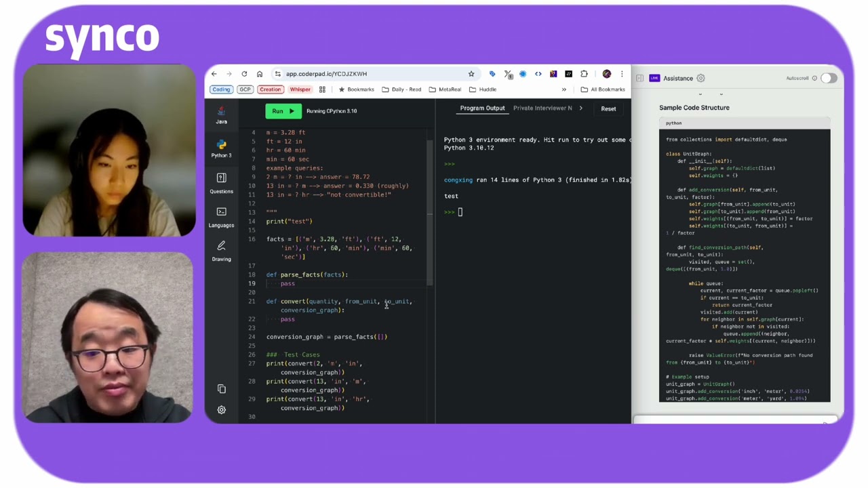
Task: Expand the Daily - Read bookmark folder
Action: coord(401,89)
